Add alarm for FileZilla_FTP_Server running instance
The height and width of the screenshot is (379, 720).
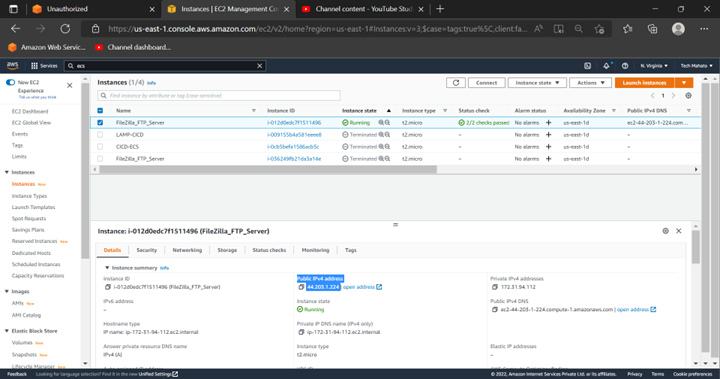point(548,123)
